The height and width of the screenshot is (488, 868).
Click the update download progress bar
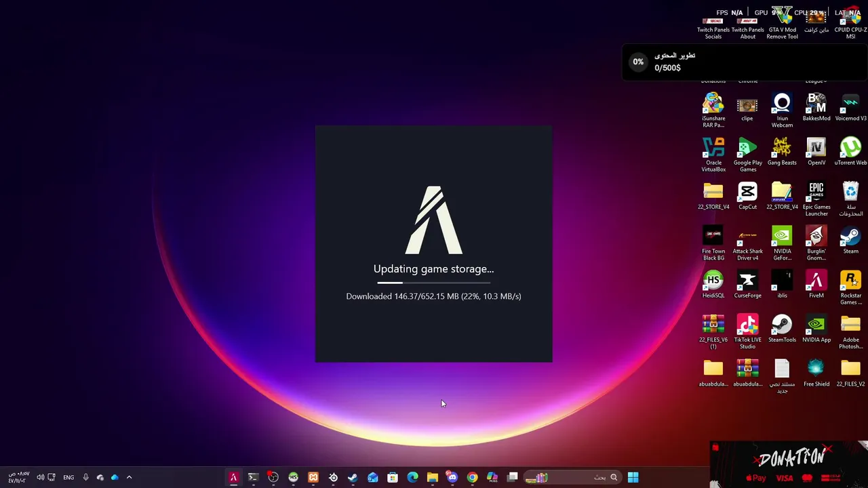(x=434, y=283)
